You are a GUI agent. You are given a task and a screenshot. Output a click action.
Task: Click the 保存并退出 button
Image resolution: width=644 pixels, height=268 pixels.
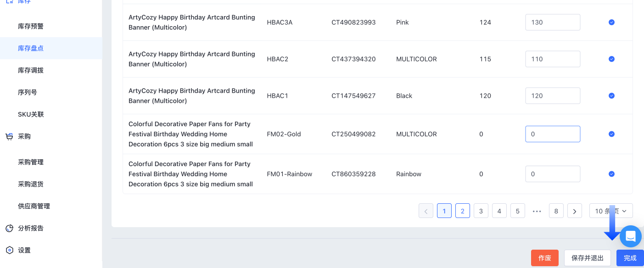(588, 258)
